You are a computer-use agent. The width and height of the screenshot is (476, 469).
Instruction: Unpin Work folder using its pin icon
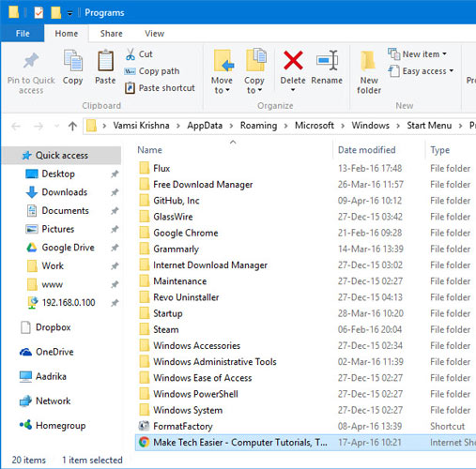115,266
